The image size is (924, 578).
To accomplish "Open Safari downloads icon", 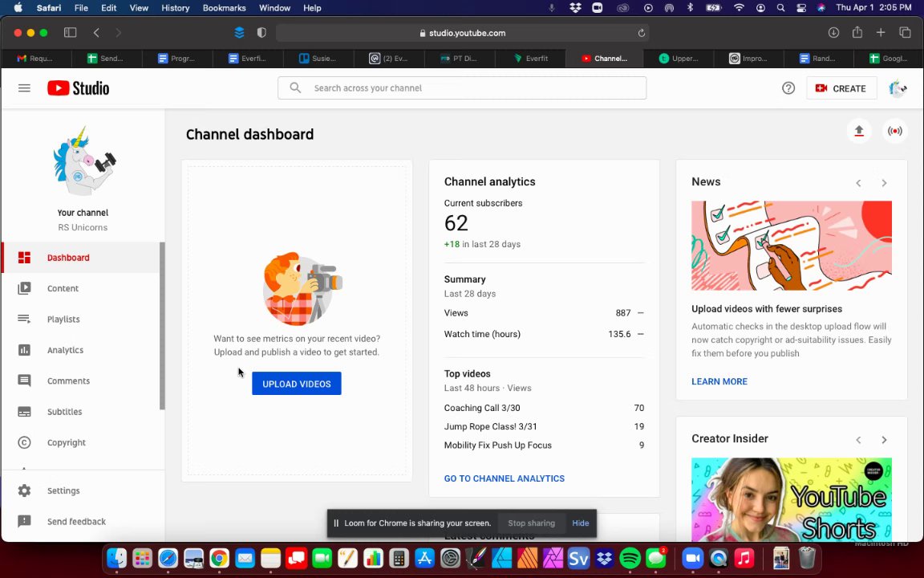I will pyautogui.click(x=833, y=33).
